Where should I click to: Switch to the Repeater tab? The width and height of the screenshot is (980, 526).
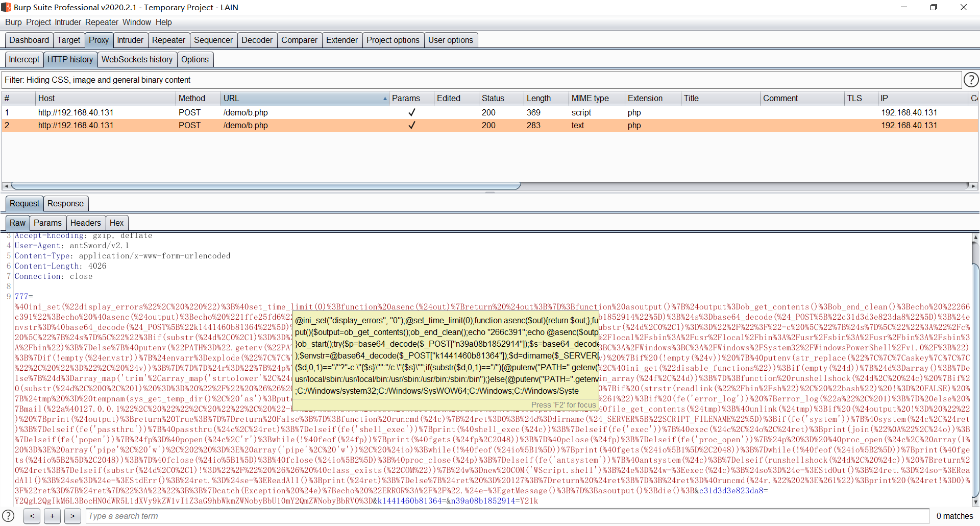(168, 40)
